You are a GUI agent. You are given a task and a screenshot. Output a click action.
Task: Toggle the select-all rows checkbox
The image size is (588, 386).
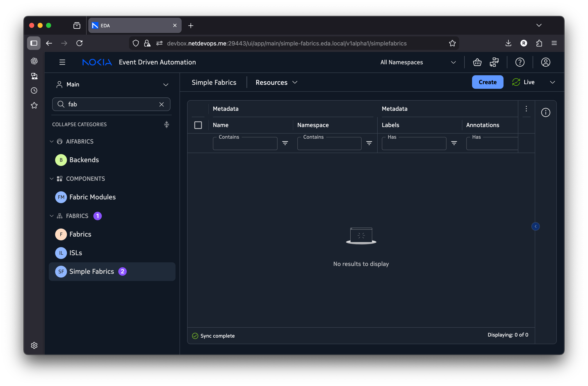click(198, 125)
